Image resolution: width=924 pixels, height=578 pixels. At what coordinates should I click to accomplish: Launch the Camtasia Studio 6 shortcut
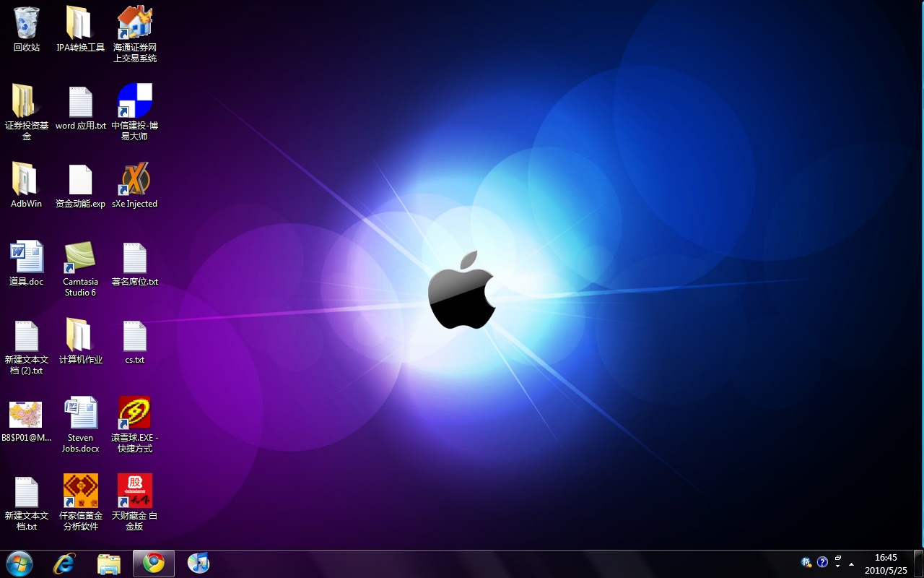[x=81, y=269]
